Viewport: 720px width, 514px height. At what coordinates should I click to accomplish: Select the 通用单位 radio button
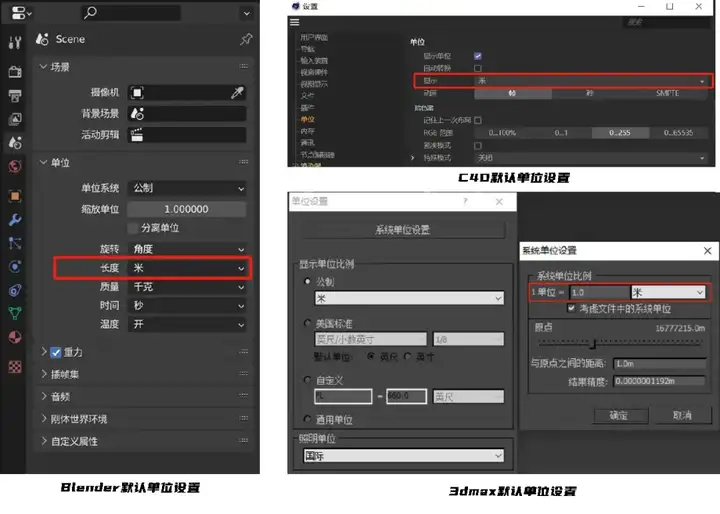pyautogui.click(x=307, y=419)
